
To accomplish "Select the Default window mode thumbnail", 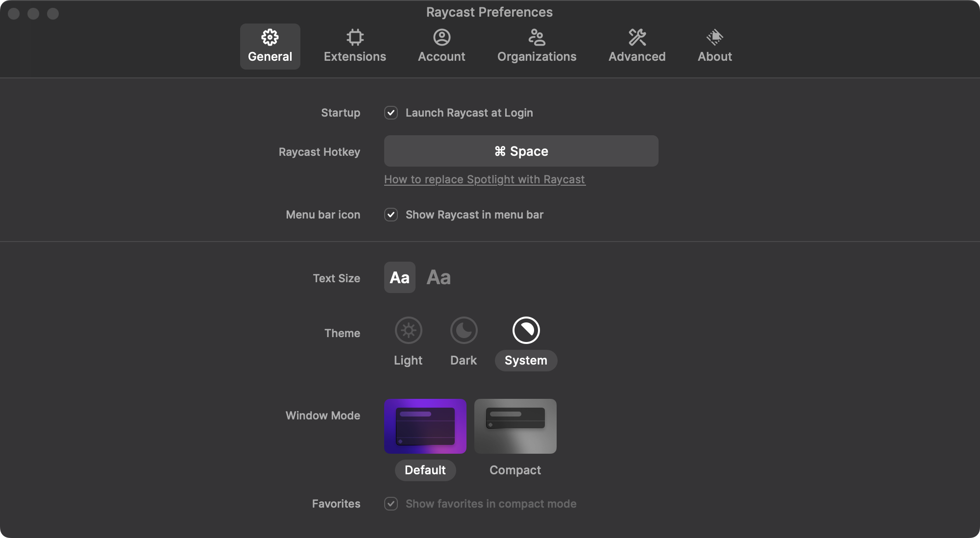I will coord(425,426).
